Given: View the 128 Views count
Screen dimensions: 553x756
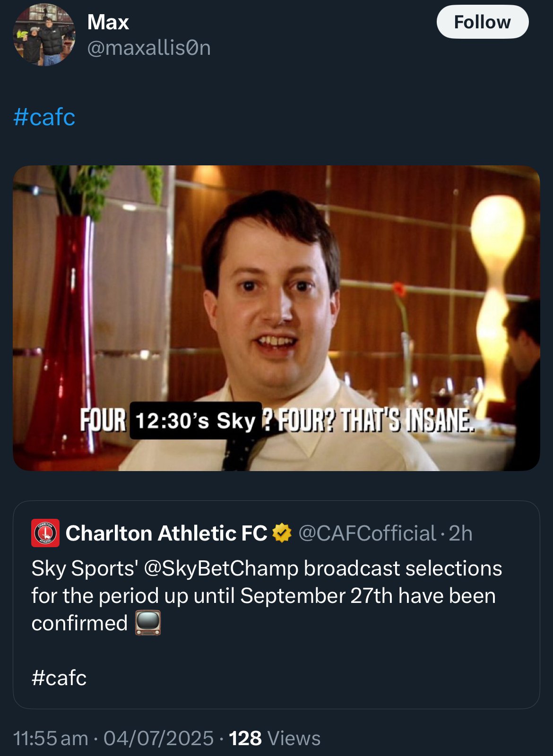Looking at the screenshot, I should pos(275,738).
